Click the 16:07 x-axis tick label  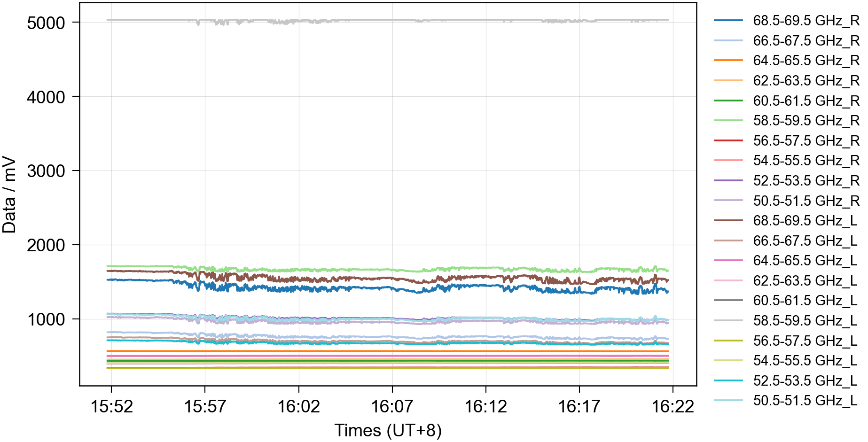392,406
